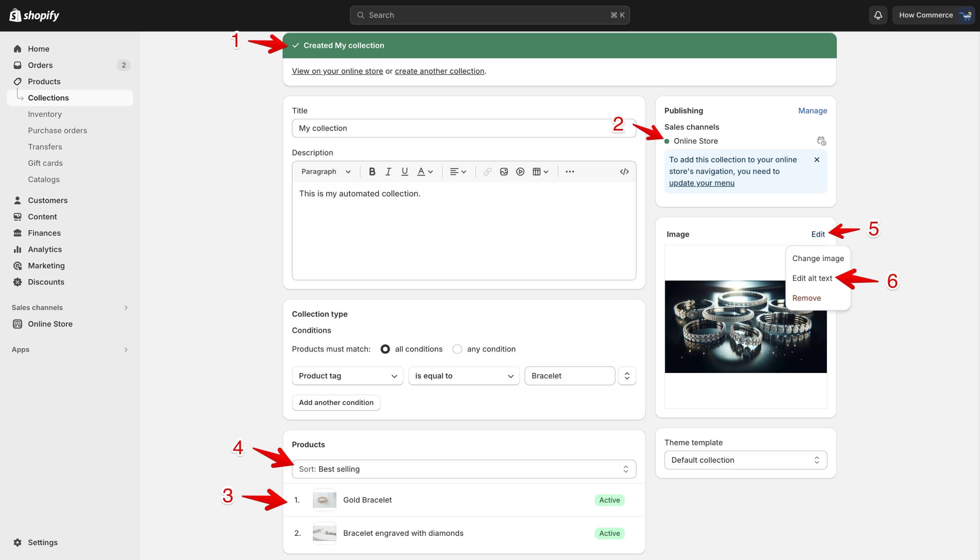Open Purchase orders in the sidebar

click(58, 130)
